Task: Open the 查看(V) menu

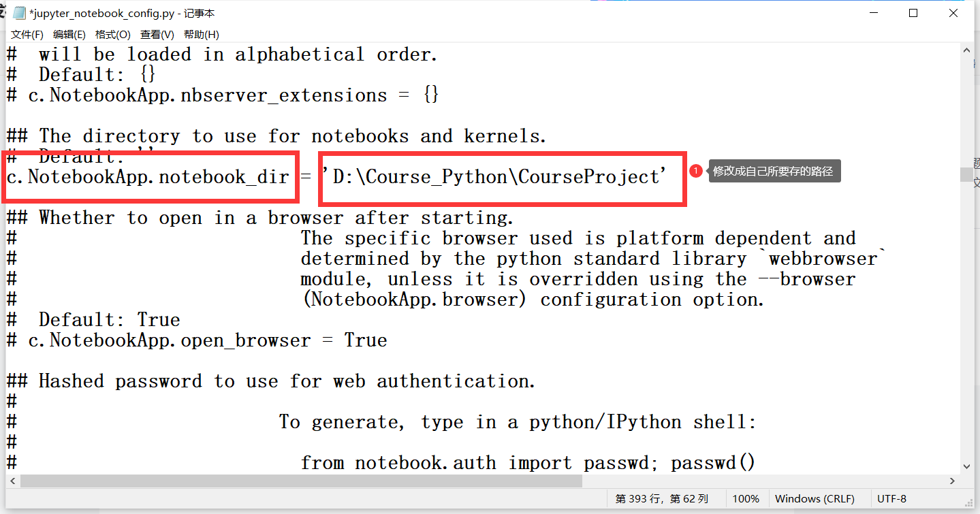Action: [155, 34]
